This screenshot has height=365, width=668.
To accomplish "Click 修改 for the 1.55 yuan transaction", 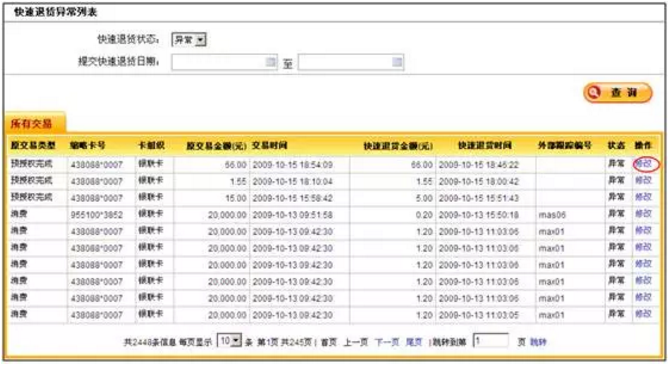I will tap(643, 181).
